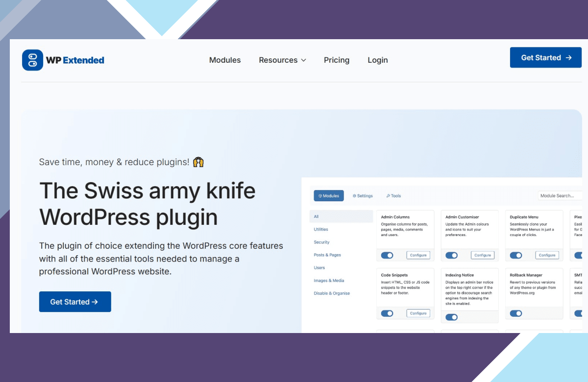This screenshot has width=588, height=382.
Task: Toggle the Admin Columns module switch
Action: [x=387, y=255]
